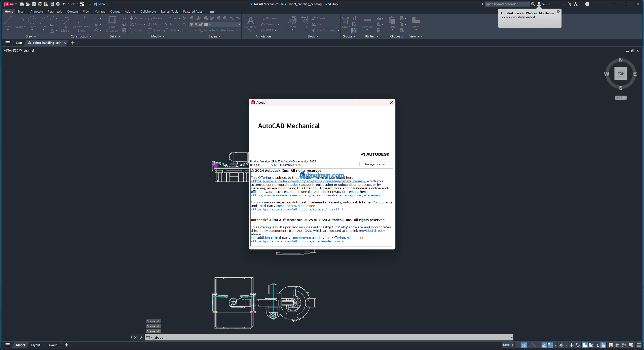Expand the Block panel dropdown

point(313,36)
